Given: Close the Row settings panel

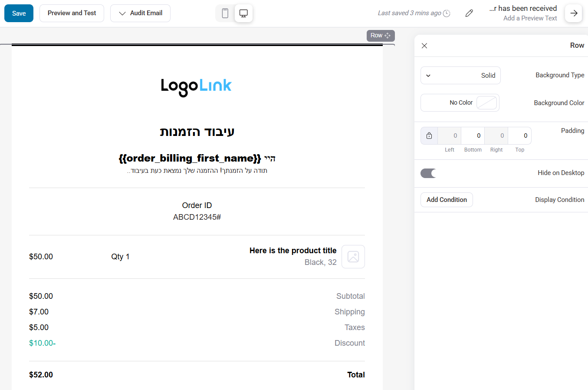Looking at the screenshot, I should coord(424,46).
